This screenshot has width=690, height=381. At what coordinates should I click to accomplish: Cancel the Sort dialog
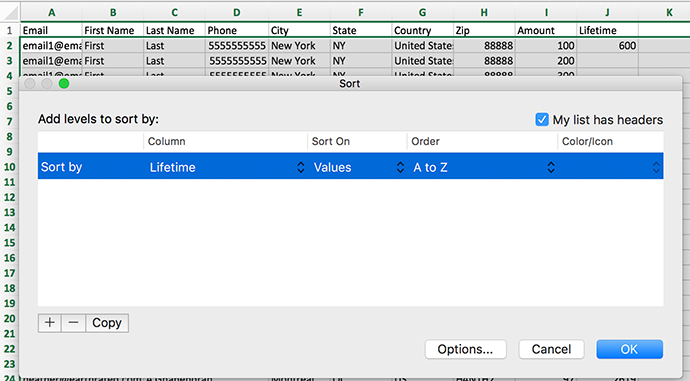(x=551, y=349)
